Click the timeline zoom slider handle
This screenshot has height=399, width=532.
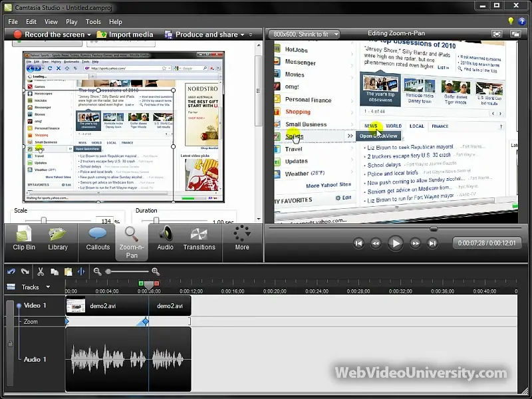coord(108,271)
